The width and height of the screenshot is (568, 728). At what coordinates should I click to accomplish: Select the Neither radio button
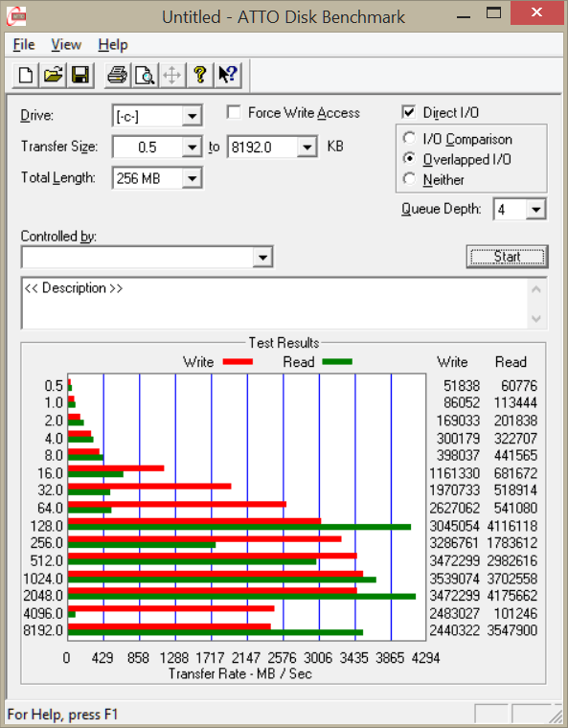(x=409, y=179)
